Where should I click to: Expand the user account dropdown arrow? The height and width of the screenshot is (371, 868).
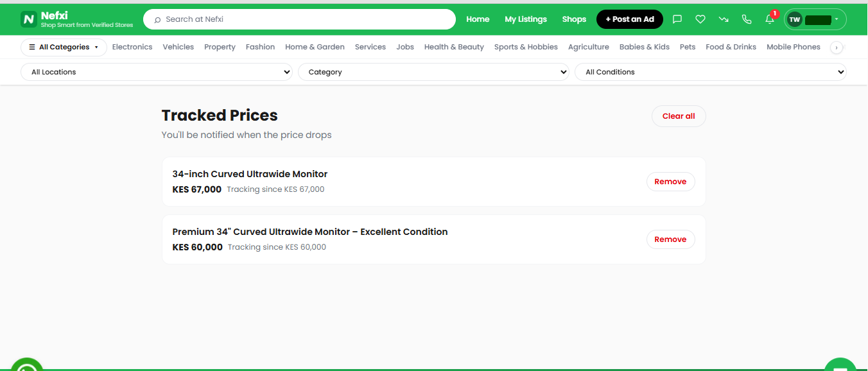pos(837,19)
